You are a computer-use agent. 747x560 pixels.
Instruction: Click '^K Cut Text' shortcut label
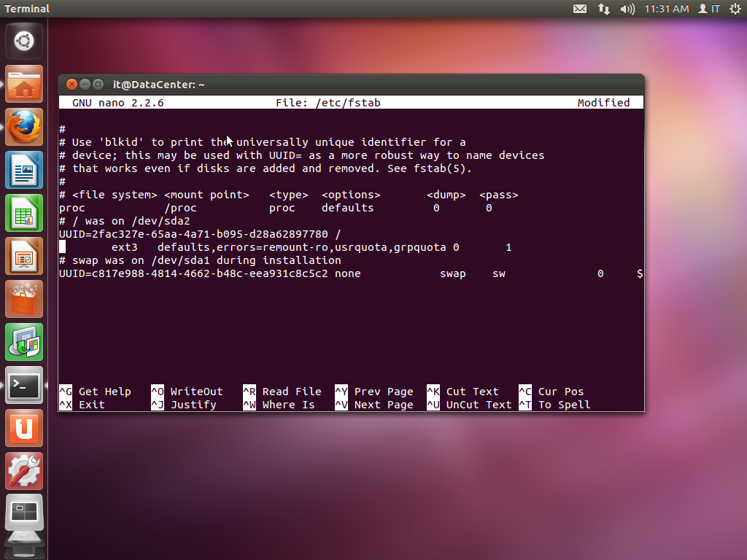point(463,392)
